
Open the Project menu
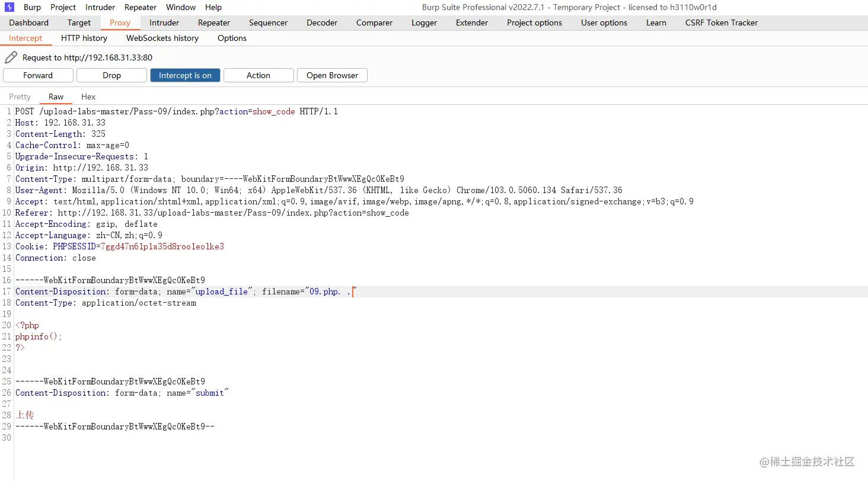[63, 7]
